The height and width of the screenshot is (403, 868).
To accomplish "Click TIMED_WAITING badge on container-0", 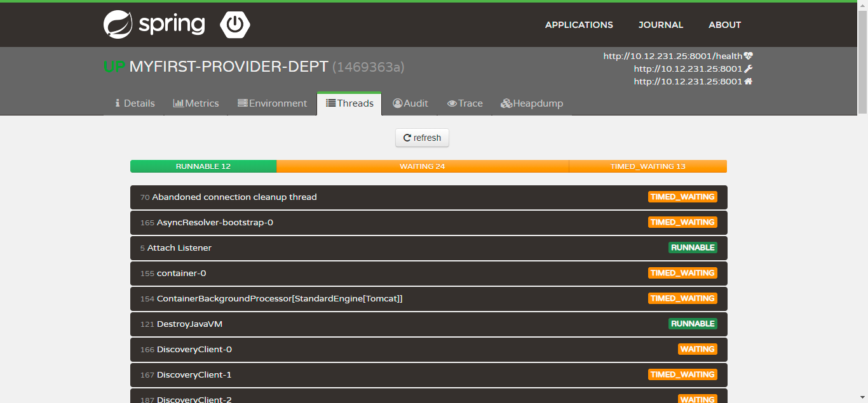I will click(x=682, y=273).
